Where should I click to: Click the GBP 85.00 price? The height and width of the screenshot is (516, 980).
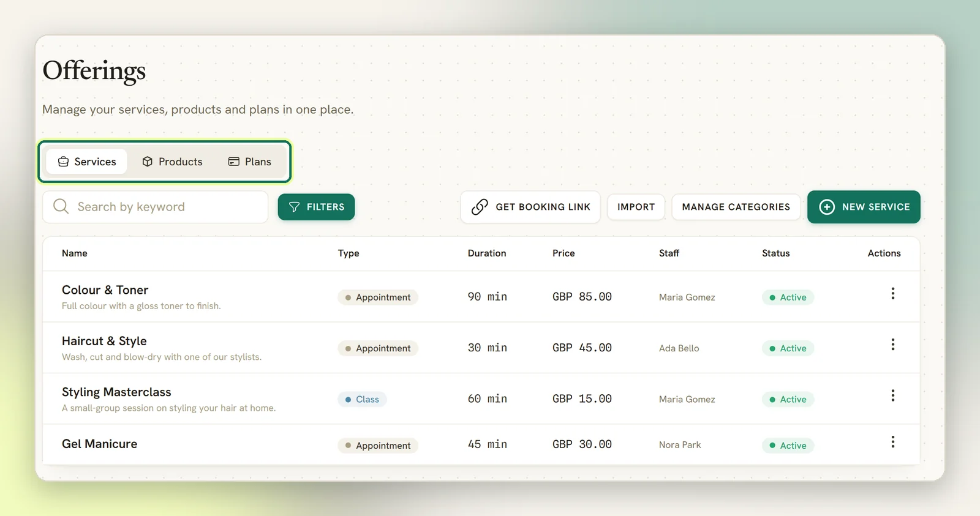click(582, 297)
